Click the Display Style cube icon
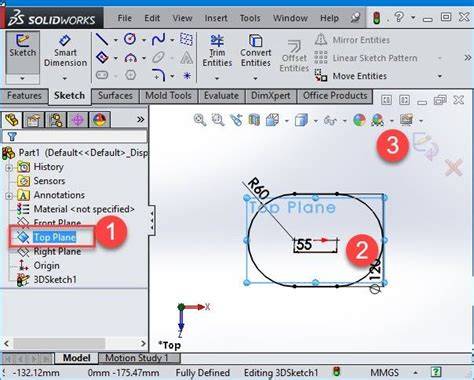This screenshot has width=474, height=380. [301, 120]
